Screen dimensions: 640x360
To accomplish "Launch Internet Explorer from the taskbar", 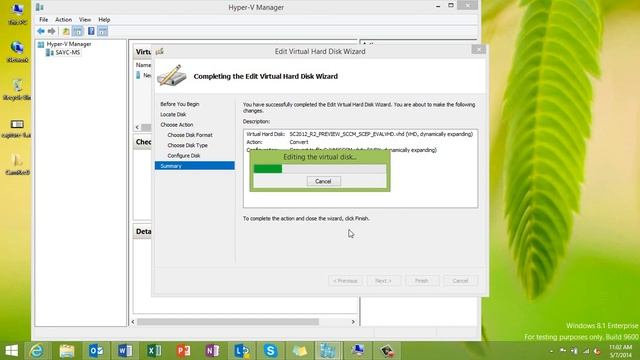I will point(37,351).
